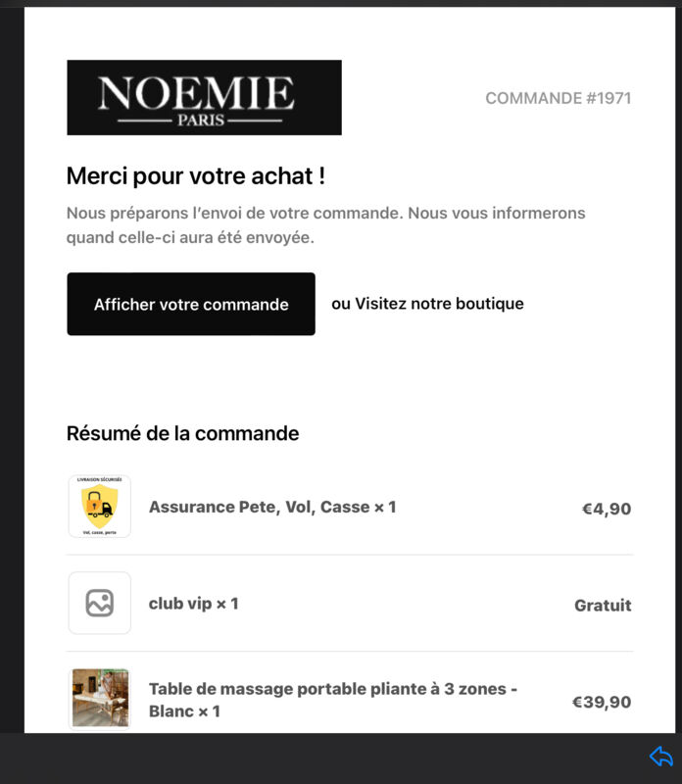Click the Résumé de la commande heading
682x784 pixels.
tap(182, 433)
